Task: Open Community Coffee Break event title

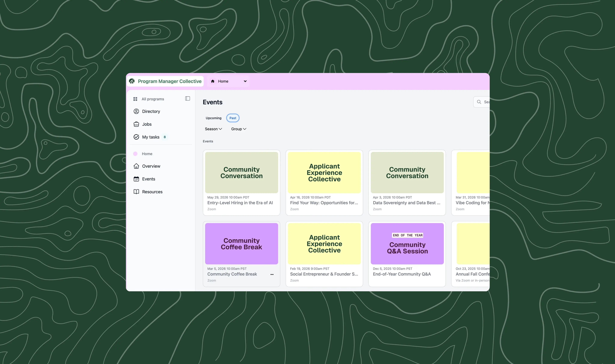Action: point(232,274)
